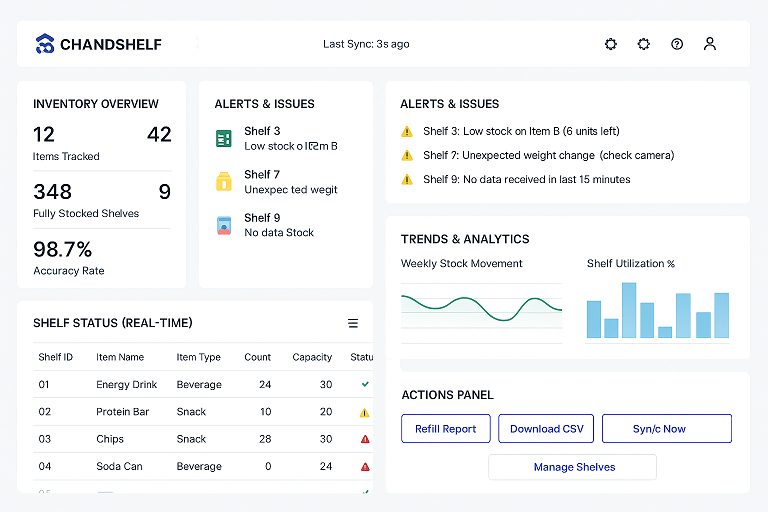The image size is (768, 512).
Task: Open the Shelf Status hamburger menu
Action: tap(353, 323)
